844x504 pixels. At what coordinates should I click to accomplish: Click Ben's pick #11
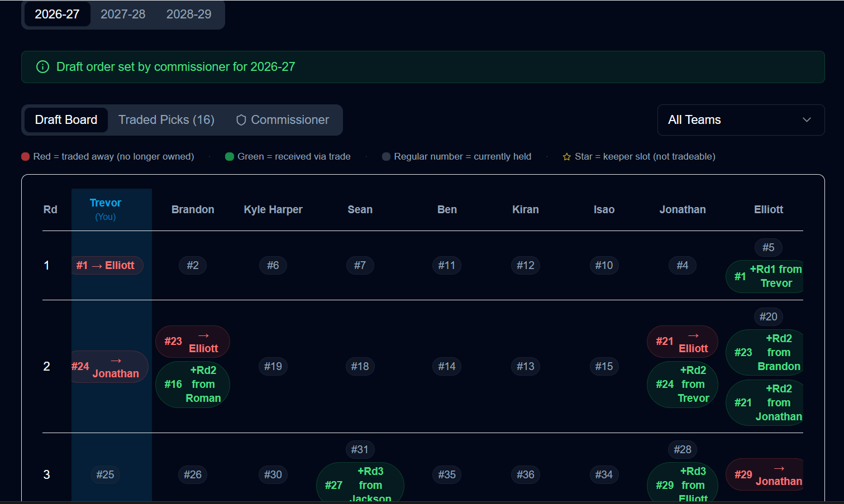pos(447,265)
